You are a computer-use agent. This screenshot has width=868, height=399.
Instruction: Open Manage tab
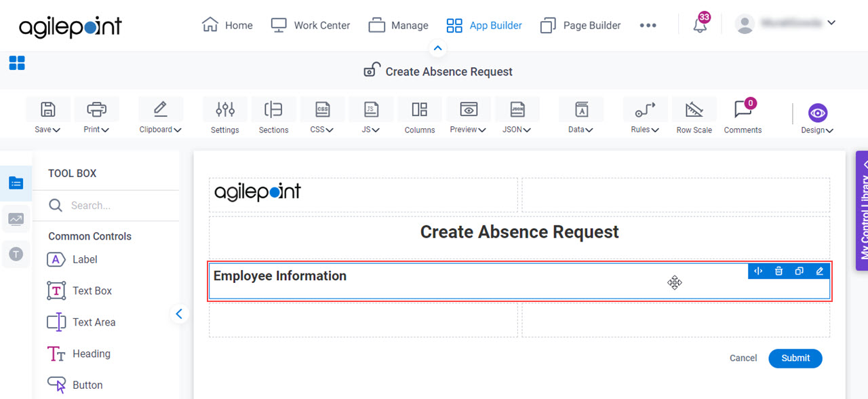398,25
